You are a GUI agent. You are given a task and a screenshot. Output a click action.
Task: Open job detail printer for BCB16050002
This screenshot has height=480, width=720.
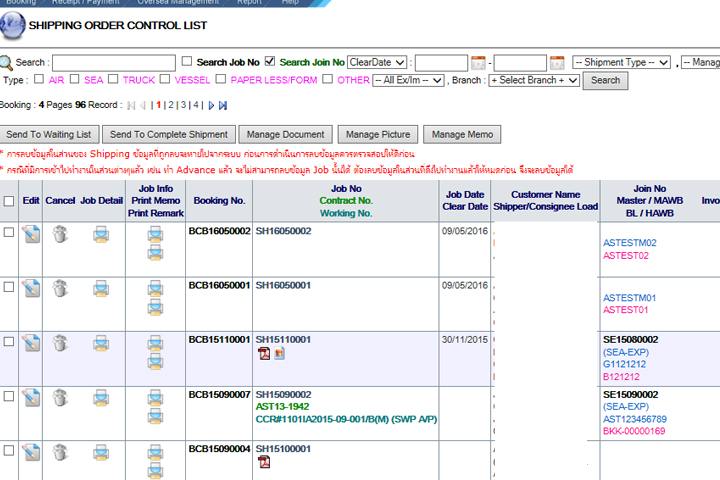click(x=101, y=235)
